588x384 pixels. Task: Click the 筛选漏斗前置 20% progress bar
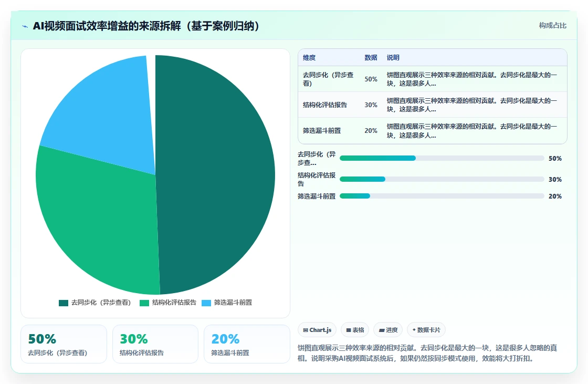point(442,196)
